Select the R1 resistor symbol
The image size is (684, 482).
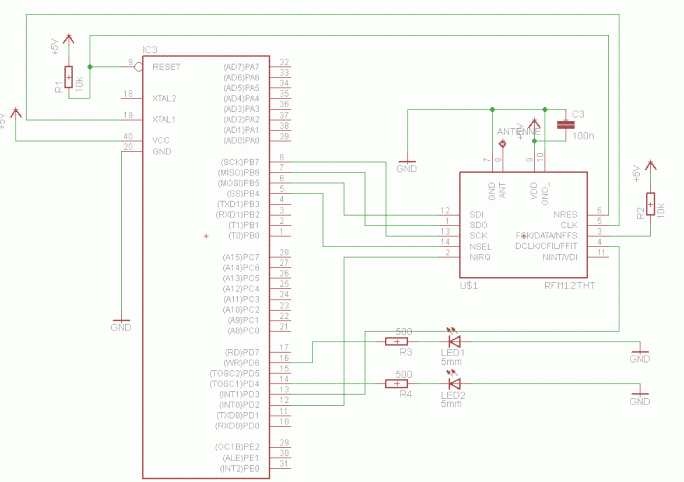(68, 77)
